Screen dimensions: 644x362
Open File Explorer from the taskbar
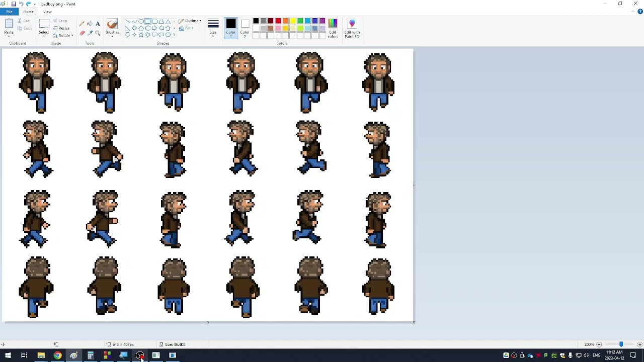point(41,355)
